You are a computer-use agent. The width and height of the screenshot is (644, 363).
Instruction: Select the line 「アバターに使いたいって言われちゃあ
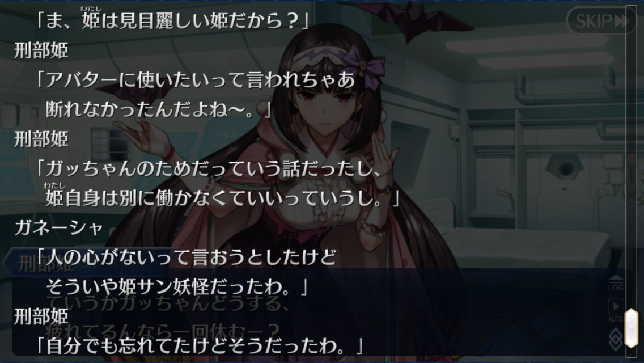pos(196,80)
